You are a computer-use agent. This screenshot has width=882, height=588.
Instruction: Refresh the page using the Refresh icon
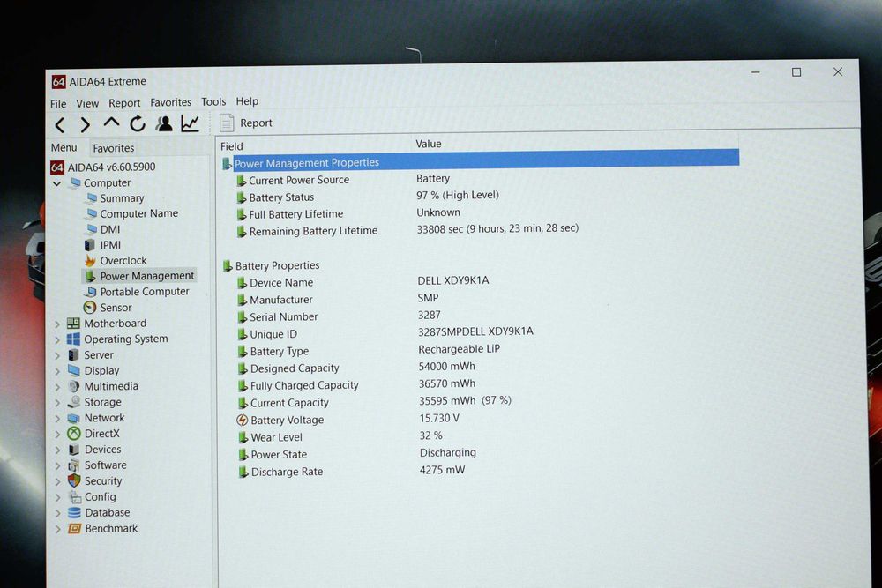click(x=138, y=123)
